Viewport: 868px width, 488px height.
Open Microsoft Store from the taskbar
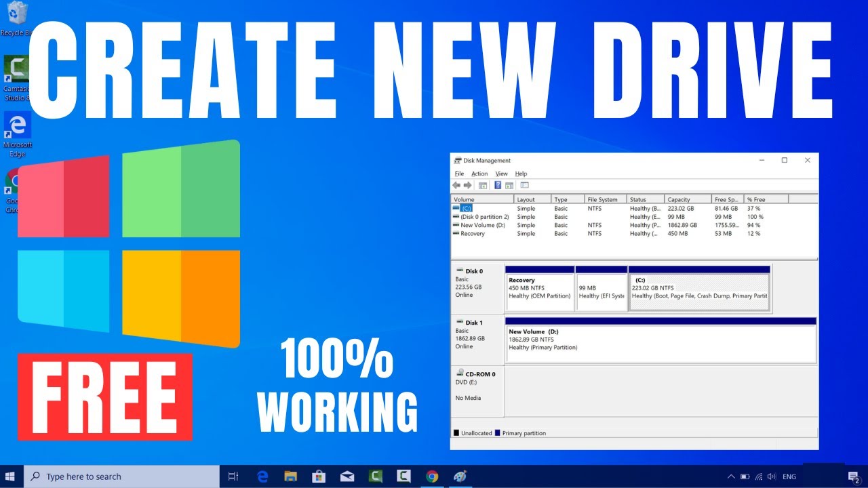[x=319, y=476]
